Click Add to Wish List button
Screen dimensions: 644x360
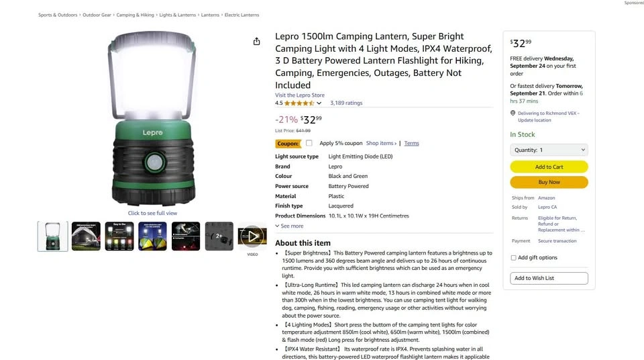click(x=549, y=278)
